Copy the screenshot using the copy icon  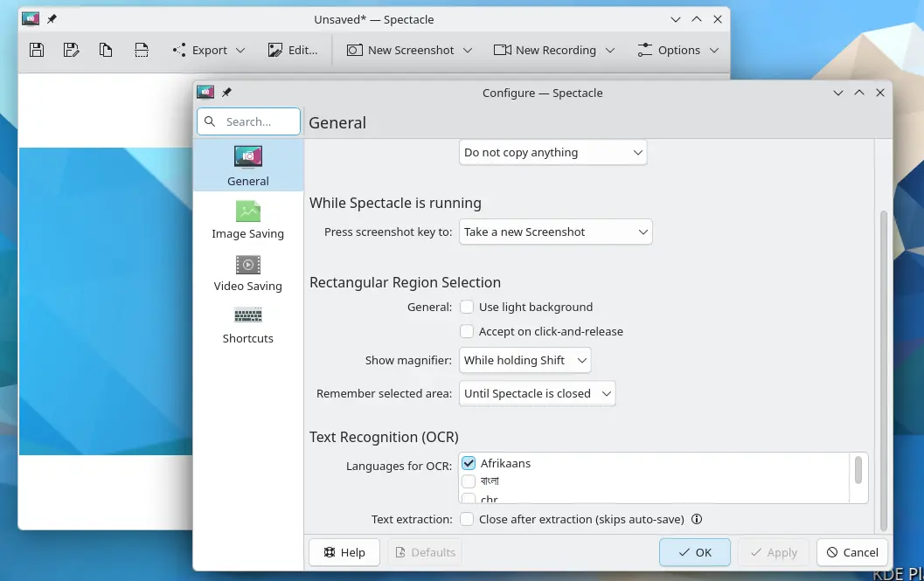[x=106, y=50]
